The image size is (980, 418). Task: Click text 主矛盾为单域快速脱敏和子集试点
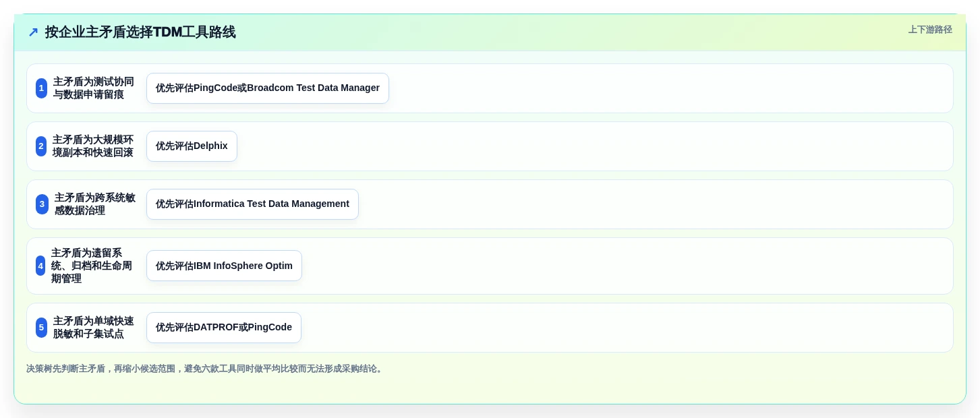[x=94, y=328]
